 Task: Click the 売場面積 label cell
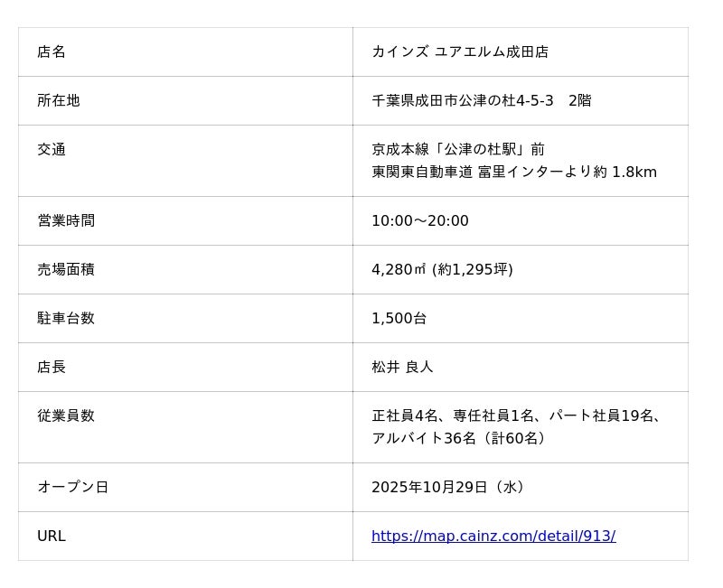(x=66, y=269)
